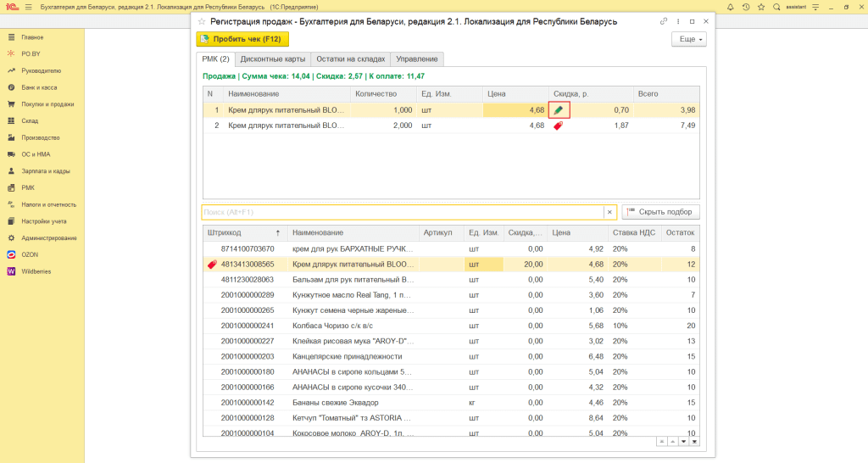Viewport: 868px width, 463px height.
Task: Select Колбаса Чоризо с/к в/с row
Action: pyautogui.click(x=451, y=326)
